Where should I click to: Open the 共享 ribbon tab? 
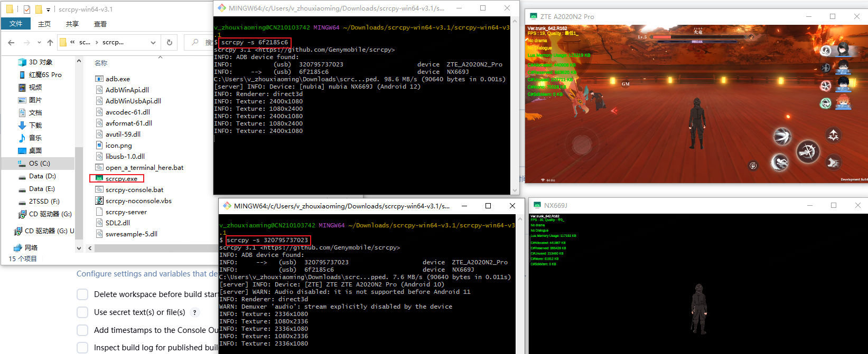72,24
